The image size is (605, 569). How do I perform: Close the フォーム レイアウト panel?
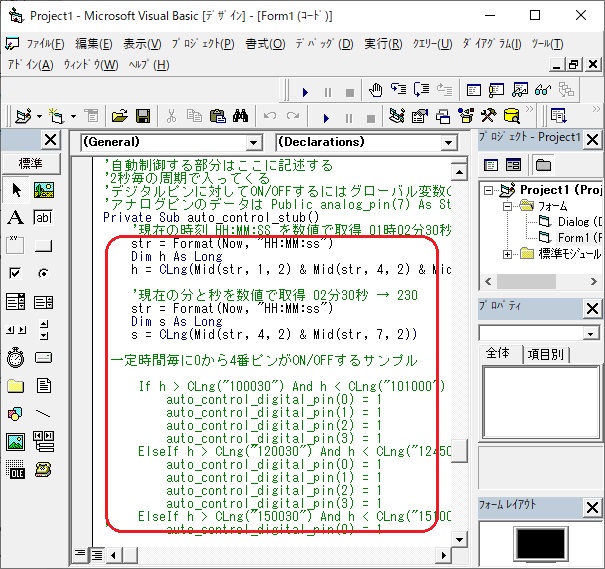[593, 507]
